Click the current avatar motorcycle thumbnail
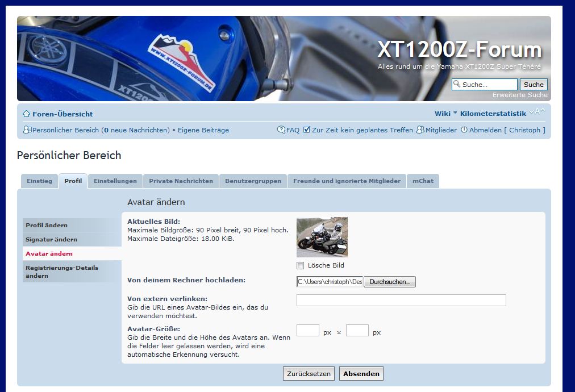Screen dimensions: 575x392 (322, 237)
